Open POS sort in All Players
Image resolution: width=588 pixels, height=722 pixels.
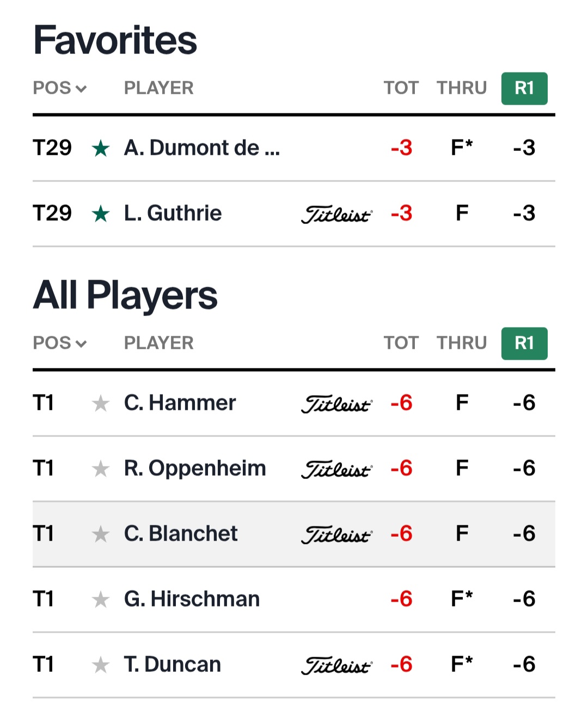tap(59, 343)
